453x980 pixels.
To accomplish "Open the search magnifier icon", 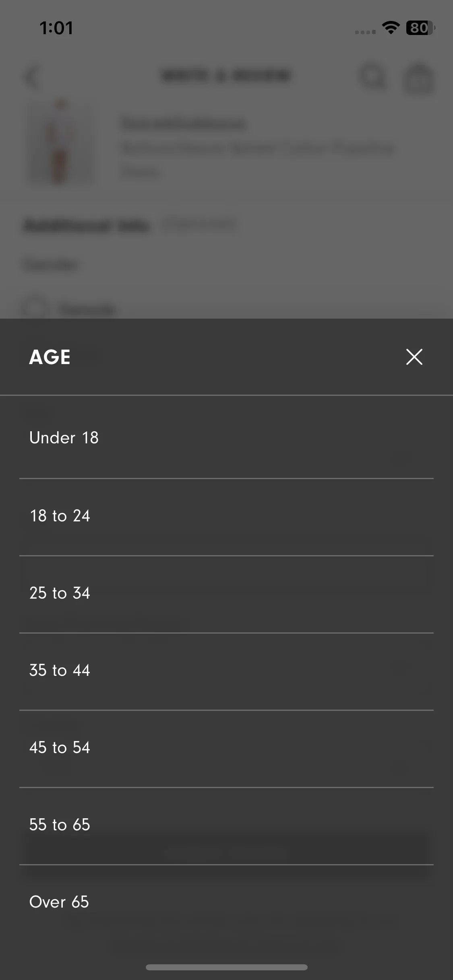I will point(373,76).
